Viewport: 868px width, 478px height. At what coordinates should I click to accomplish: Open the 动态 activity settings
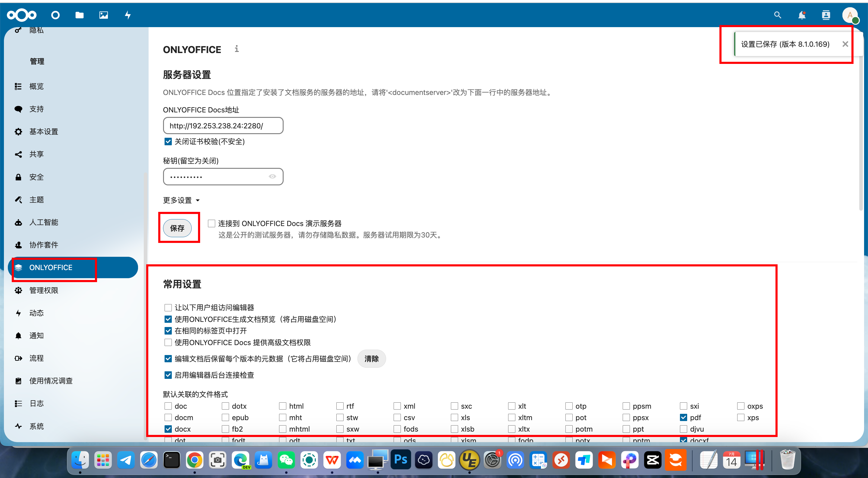(x=73, y=313)
